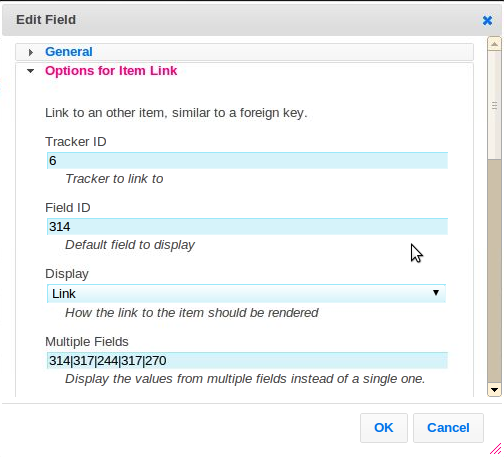Collapse the Options for Item Link arrow

pyautogui.click(x=30, y=71)
